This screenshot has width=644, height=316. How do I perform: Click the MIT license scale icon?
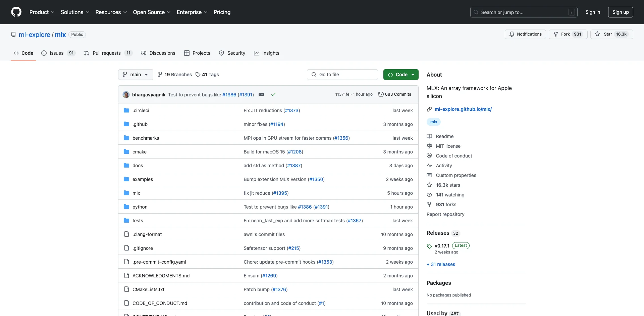429,146
